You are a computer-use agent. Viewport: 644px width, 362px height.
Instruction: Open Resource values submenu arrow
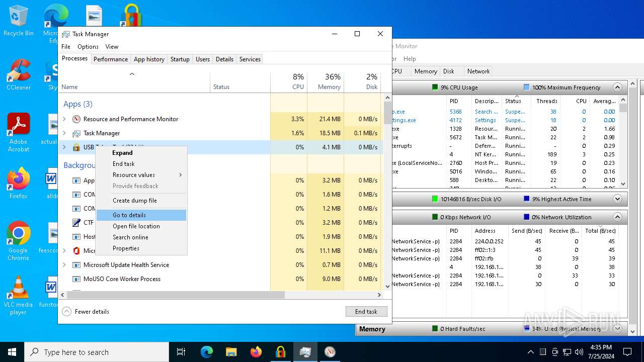pos(180,175)
